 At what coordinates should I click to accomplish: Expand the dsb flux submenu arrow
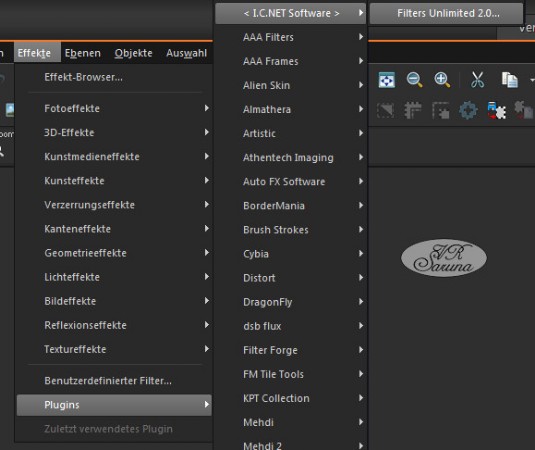(361, 326)
